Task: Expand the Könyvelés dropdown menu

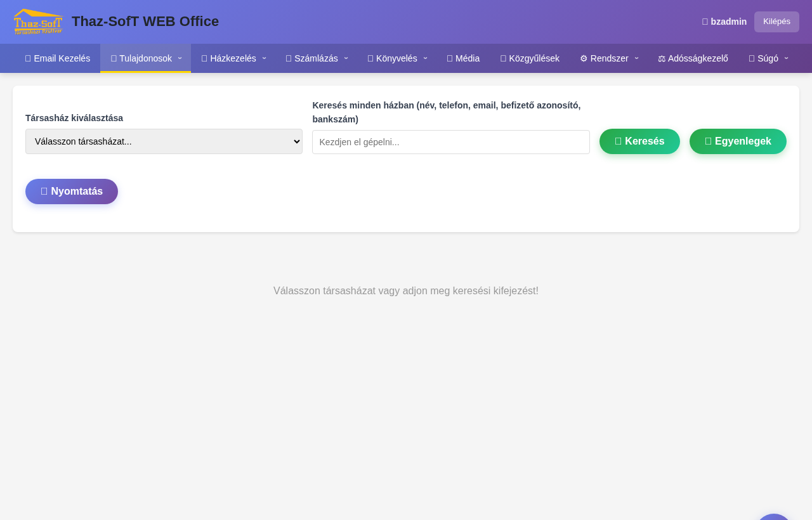Action: click(x=397, y=58)
